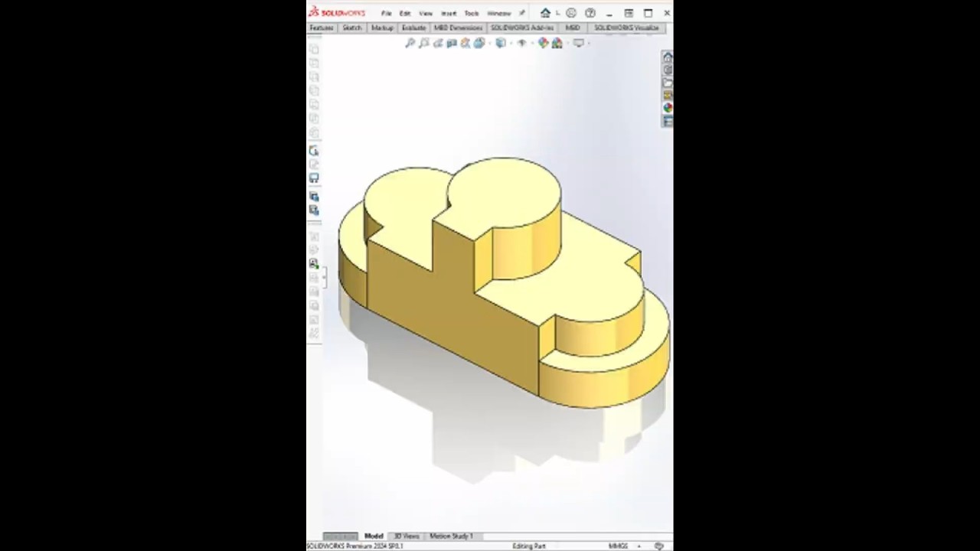
Task: Switch to the Evaluate tab
Action: coord(413,28)
